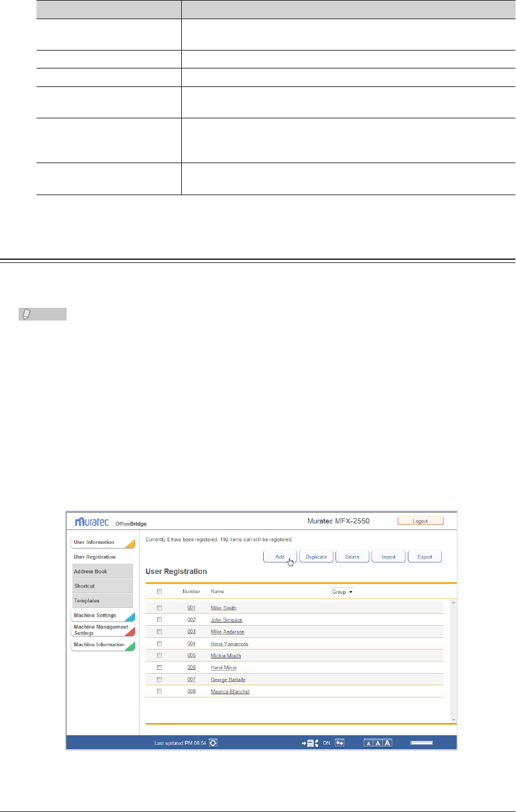516x812 pixels.
Task: Open the Henri Yamamote name link
Action: pos(229,644)
